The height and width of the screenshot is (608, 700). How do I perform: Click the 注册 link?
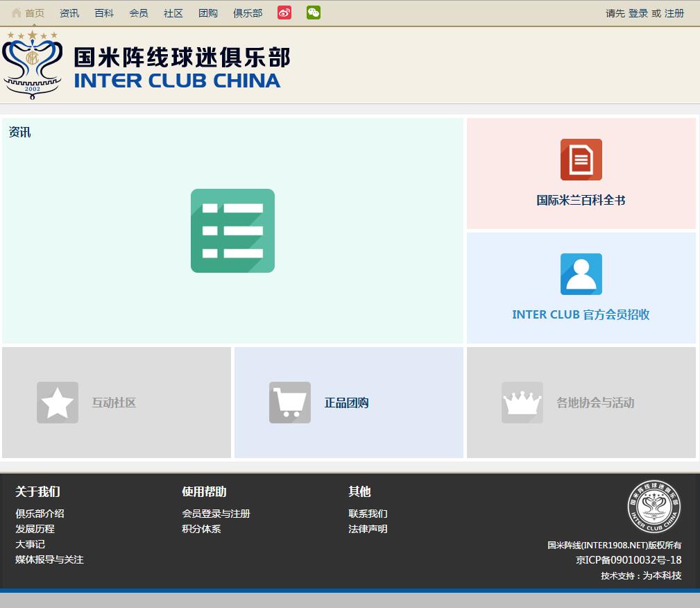674,13
